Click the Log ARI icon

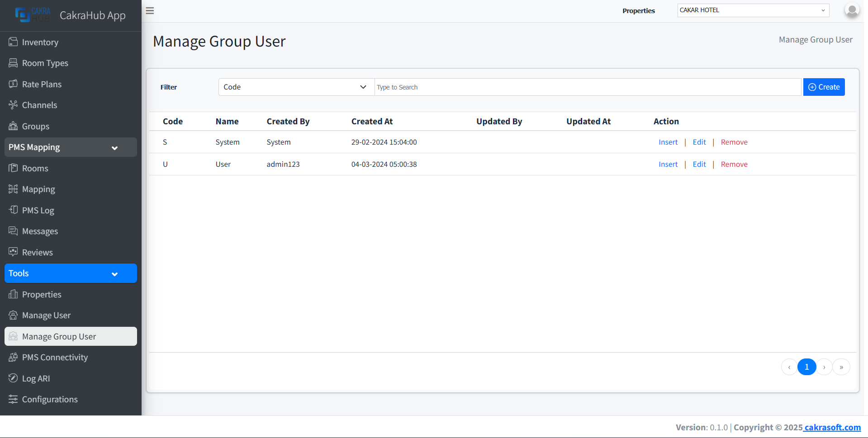[14, 378]
